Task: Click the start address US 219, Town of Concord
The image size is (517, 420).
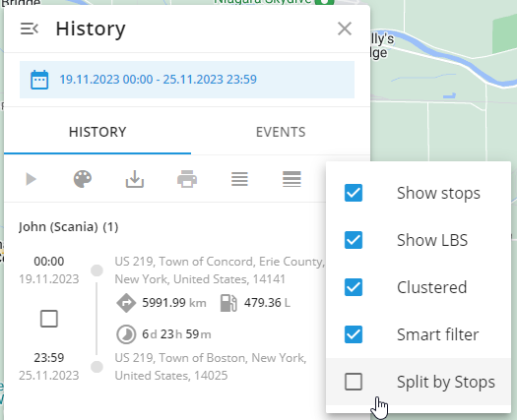Action: [x=220, y=270]
